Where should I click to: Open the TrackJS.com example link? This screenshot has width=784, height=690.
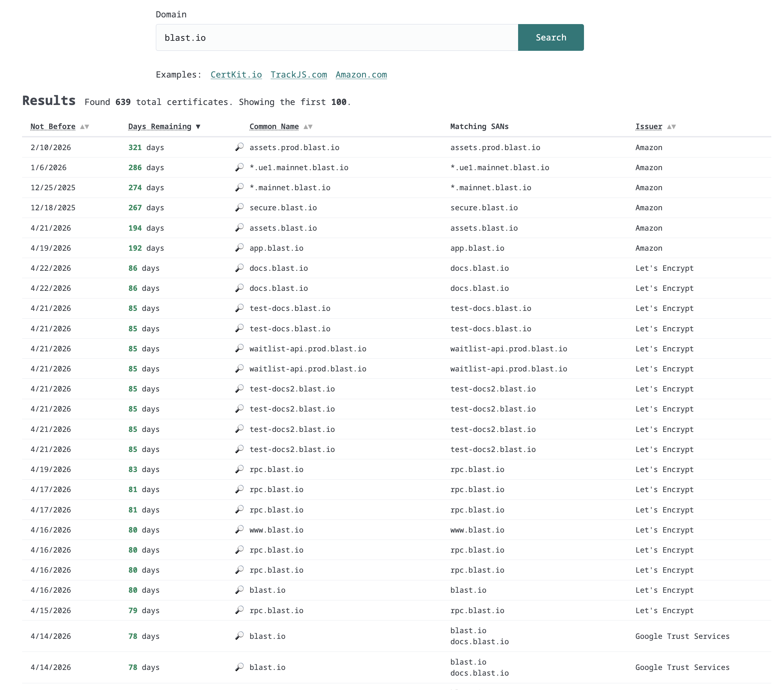[298, 75]
